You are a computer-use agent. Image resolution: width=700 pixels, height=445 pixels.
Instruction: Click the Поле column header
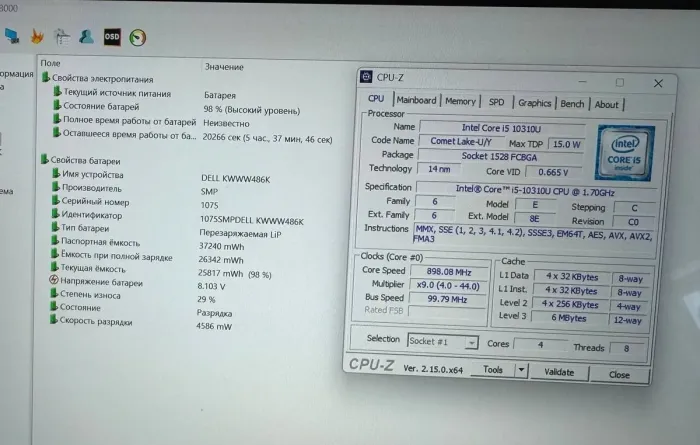click(50, 63)
